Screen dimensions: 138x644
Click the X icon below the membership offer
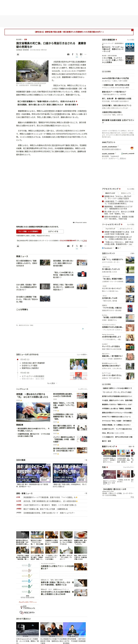click(x=77, y=246)
